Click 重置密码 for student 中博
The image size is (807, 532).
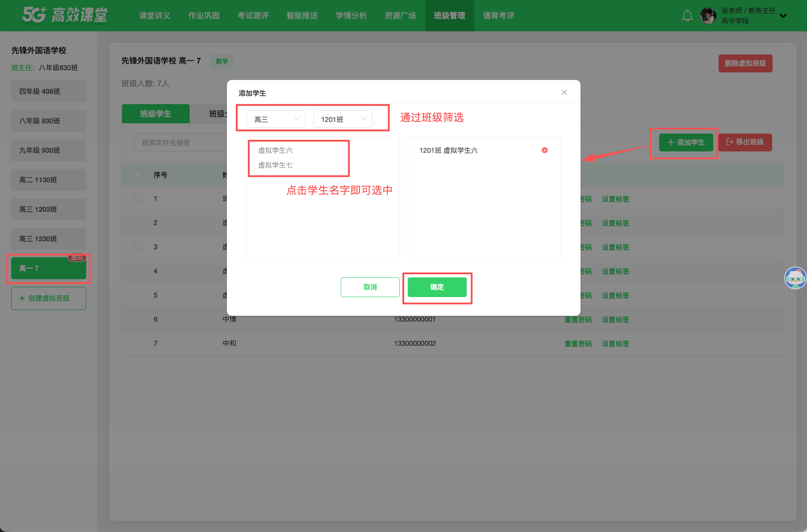578,320
